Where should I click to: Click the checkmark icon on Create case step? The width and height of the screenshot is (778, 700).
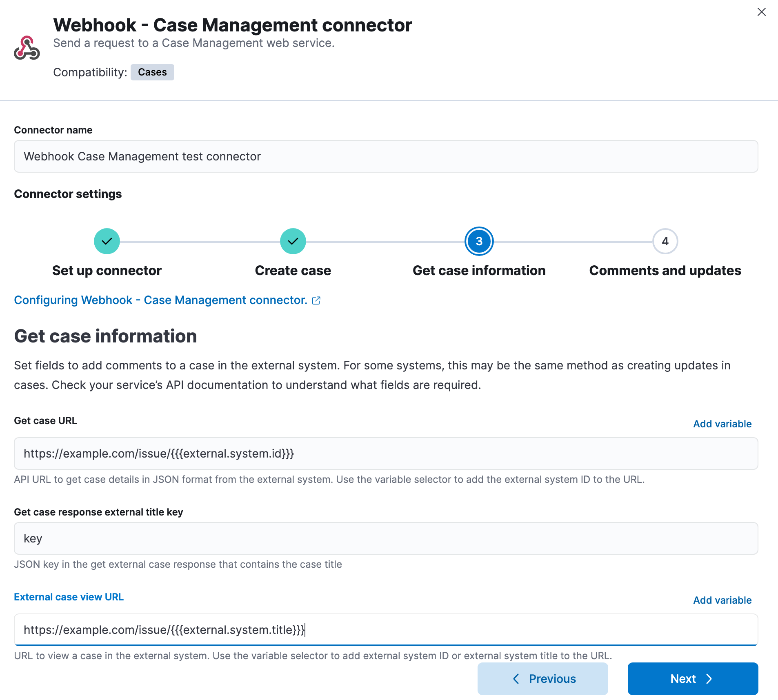click(293, 241)
